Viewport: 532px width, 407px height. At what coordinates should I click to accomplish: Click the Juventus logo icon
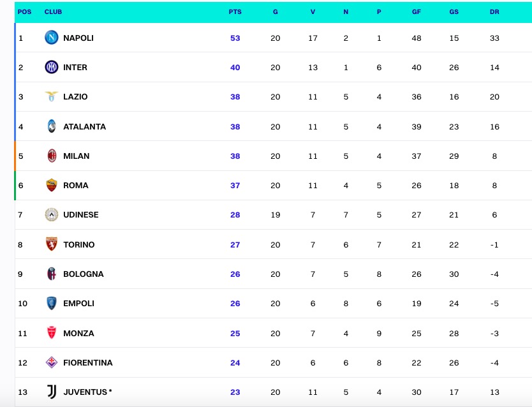[x=51, y=392]
